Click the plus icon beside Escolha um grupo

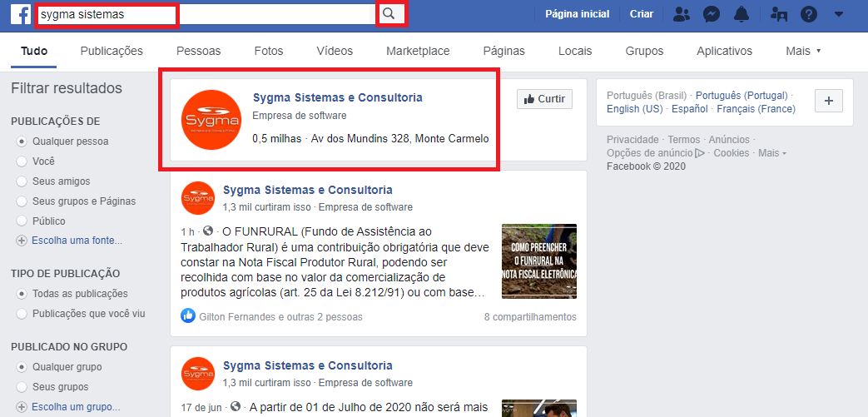coord(22,407)
